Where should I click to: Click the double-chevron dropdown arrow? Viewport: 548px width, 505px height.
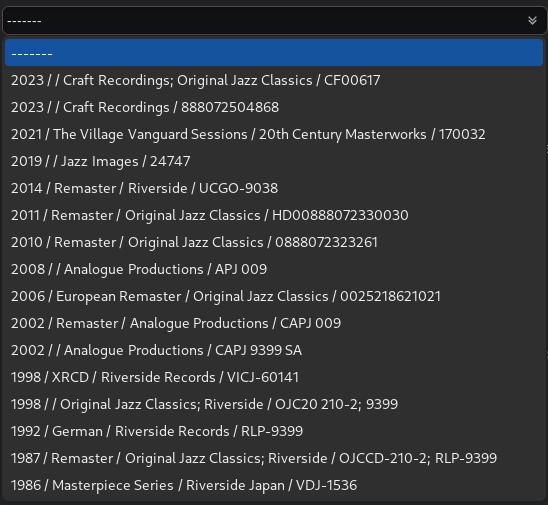coord(532,21)
